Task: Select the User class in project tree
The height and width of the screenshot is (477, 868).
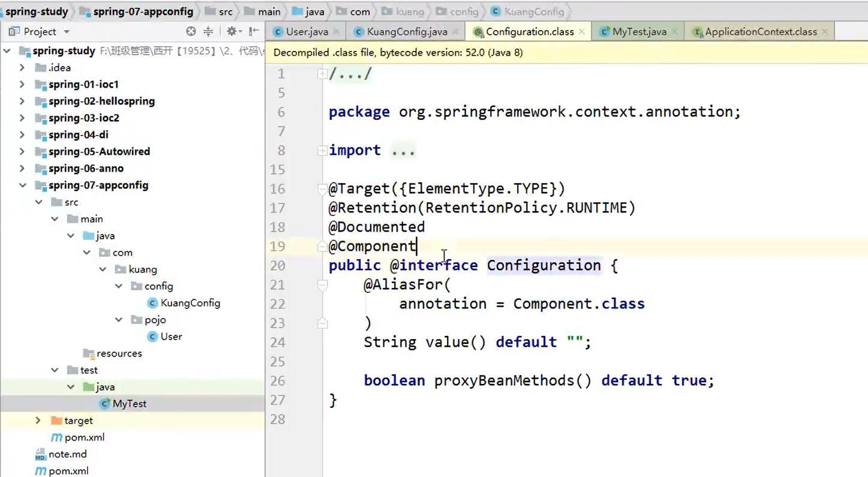Action: tap(171, 337)
